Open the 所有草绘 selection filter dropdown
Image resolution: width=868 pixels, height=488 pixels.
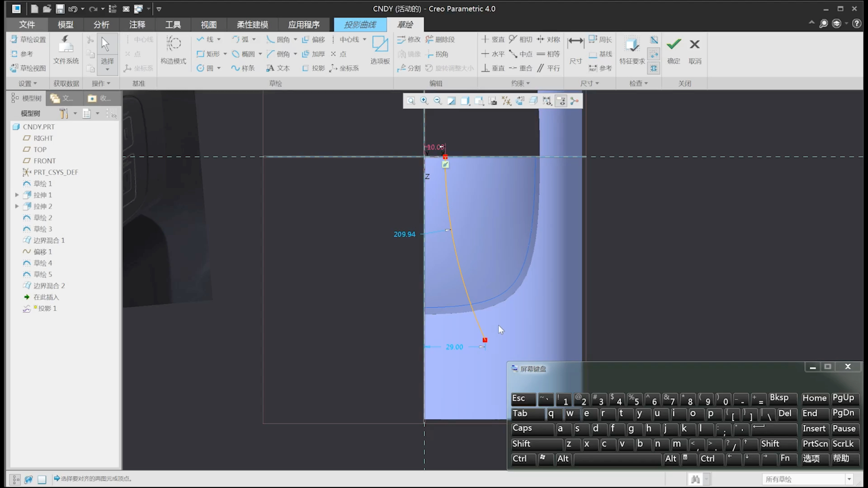click(849, 479)
